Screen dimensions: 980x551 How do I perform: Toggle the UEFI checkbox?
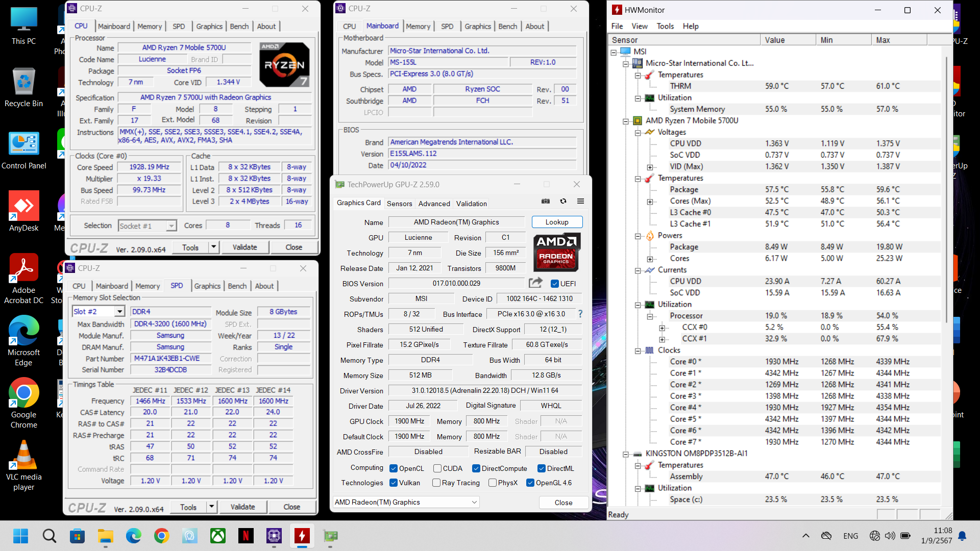[x=554, y=284]
